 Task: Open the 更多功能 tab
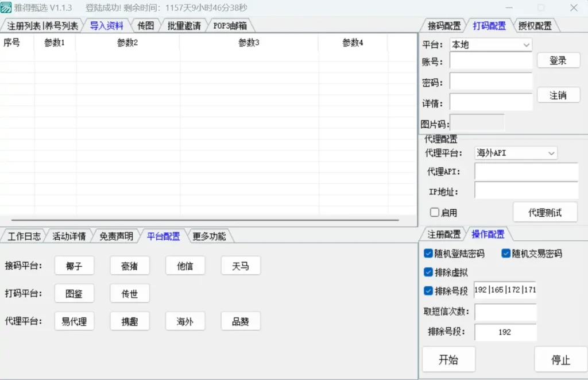pyautogui.click(x=209, y=236)
